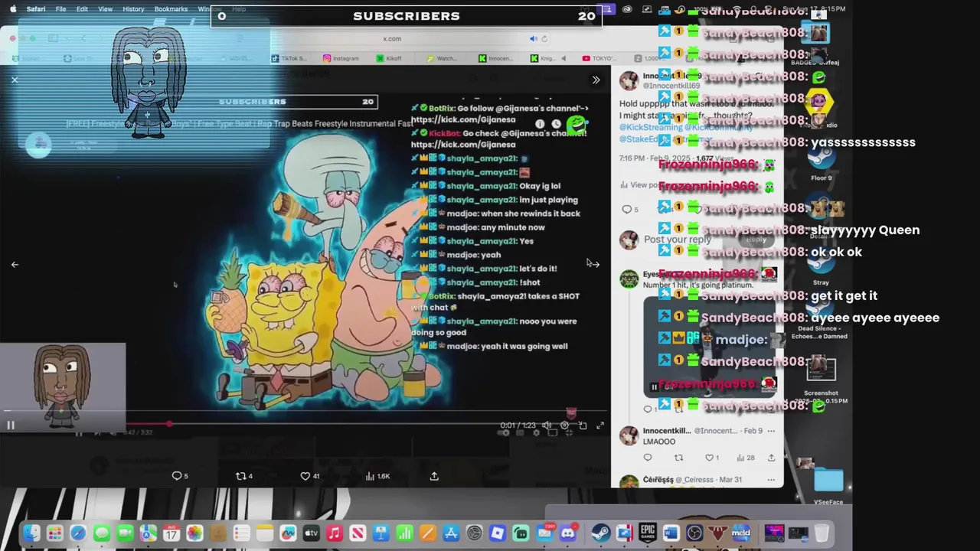Image resolution: width=980 pixels, height=551 pixels.
Task: View the LMAOOO comment's 28 views
Action: [745, 458]
